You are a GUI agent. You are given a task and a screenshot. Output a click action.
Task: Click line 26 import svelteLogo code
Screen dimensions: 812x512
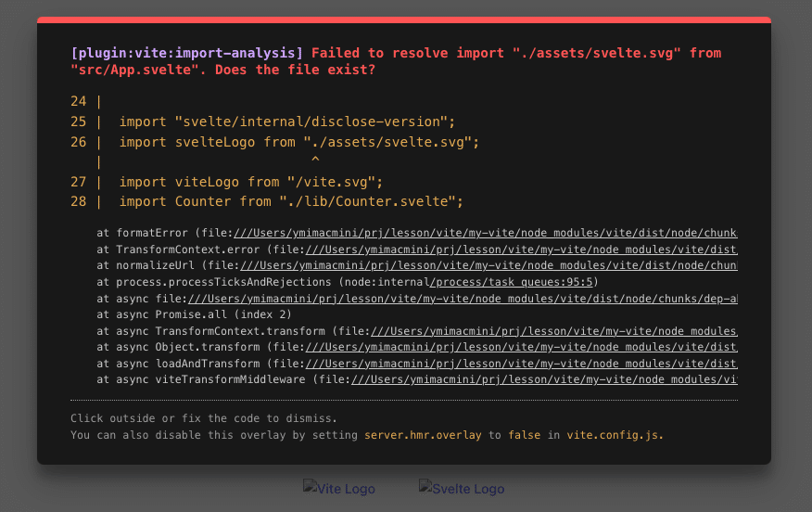pyautogui.click(x=299, y=142)
